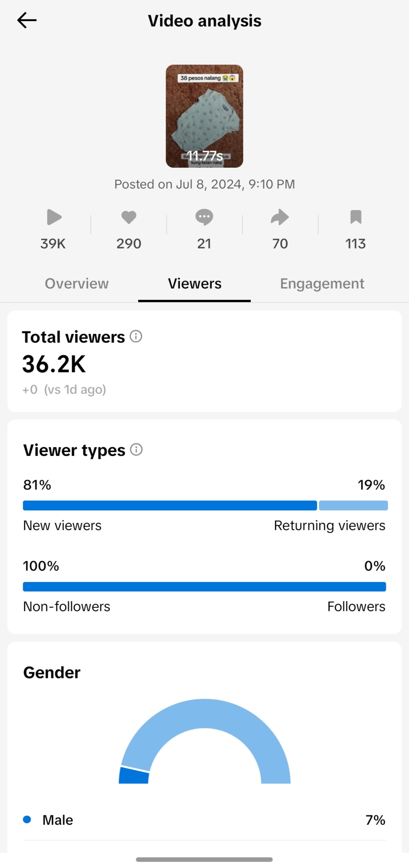
Task: Tap the bookmark saves icon
Action: pyautogui.click(x=356, y=217)
